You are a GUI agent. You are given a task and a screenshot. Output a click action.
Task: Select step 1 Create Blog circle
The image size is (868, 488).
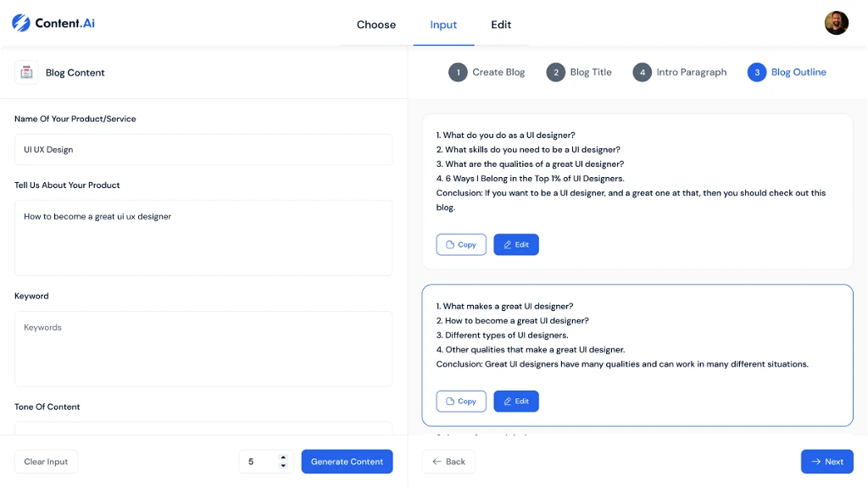click(458, 73)
